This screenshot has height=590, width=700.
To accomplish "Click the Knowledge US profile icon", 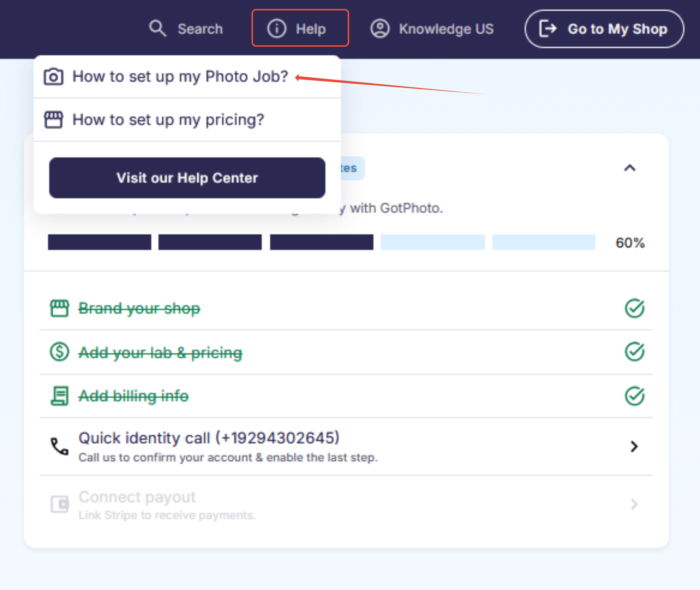I will [x=380, y=29].
